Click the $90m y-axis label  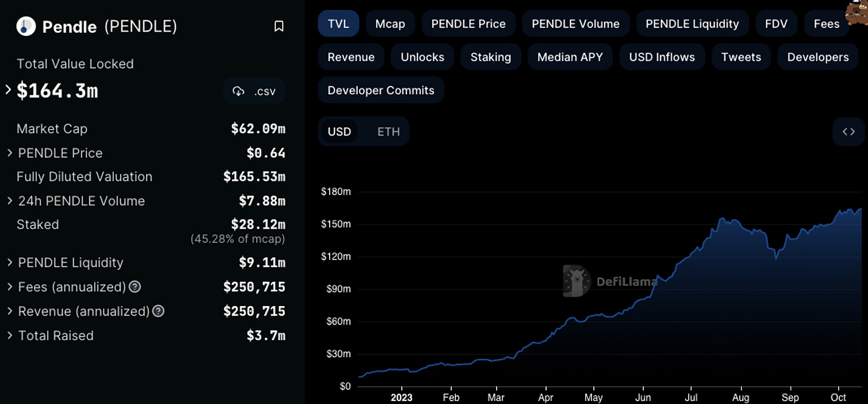(338, 289)
